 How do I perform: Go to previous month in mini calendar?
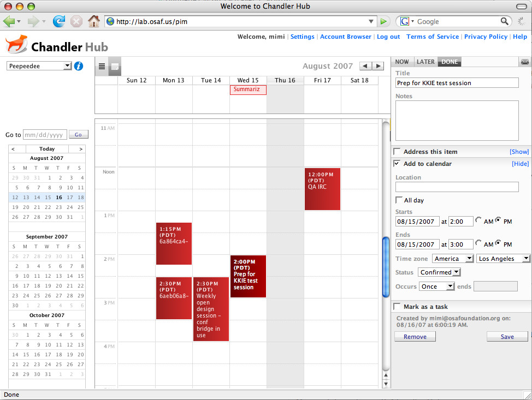pos(13,149)
